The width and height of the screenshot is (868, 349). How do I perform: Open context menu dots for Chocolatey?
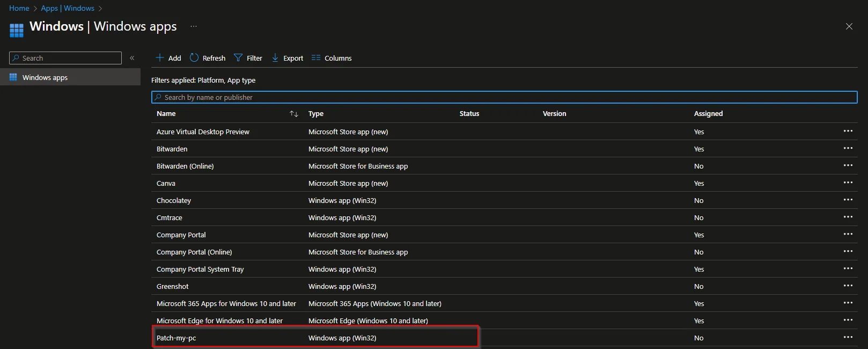pos(848,200)
